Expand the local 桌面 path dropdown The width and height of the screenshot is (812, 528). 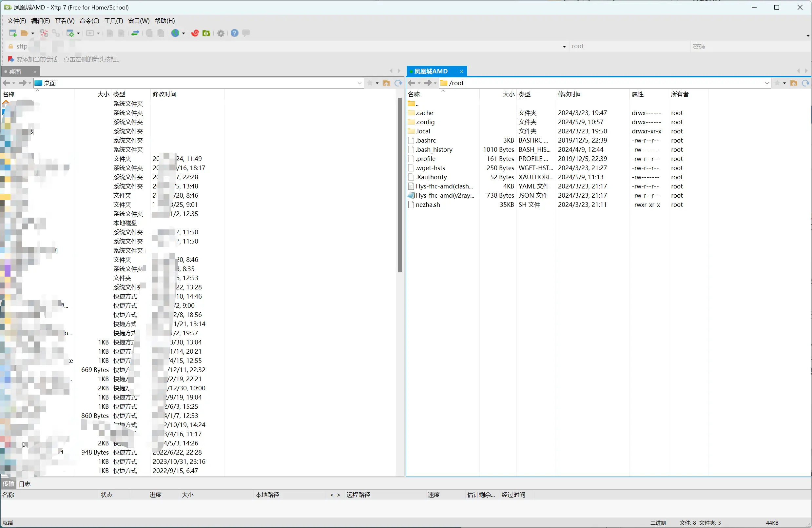pos(359,83)
